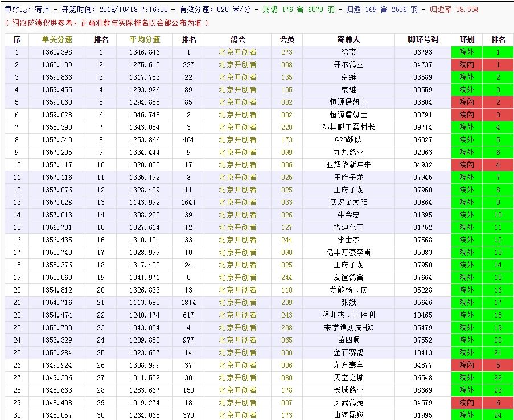
Task: Open 北京开创者 club link in row 1
Action: [x=237, y=52]
